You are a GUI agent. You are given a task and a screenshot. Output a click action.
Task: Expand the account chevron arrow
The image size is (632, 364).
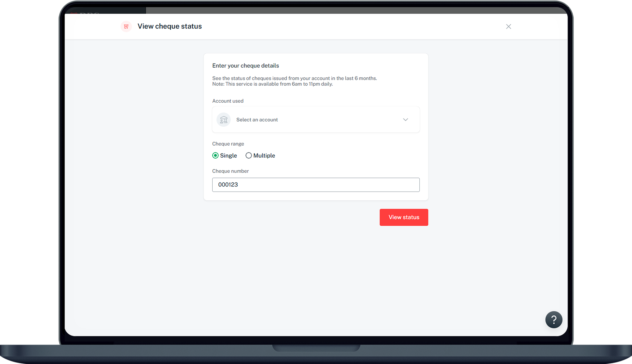click(405, 120)
